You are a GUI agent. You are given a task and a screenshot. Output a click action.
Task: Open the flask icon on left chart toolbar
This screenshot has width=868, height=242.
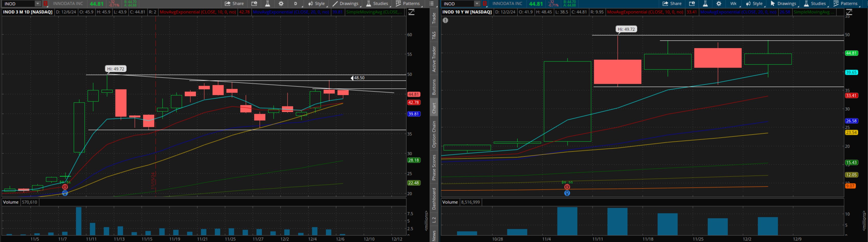(268, 4)
